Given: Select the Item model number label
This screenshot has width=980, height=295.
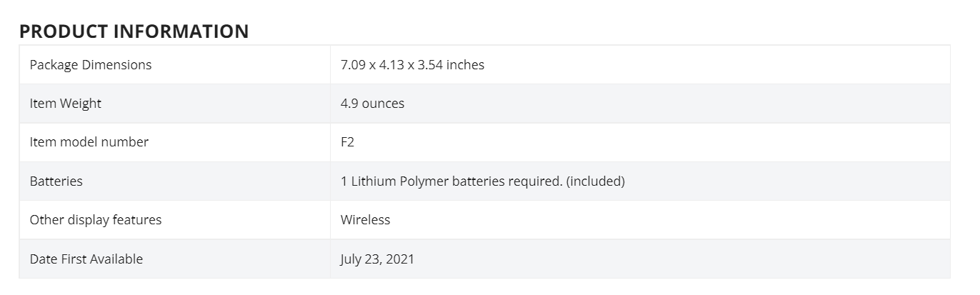Looking at the screenshot, I should tap(89, 142).
